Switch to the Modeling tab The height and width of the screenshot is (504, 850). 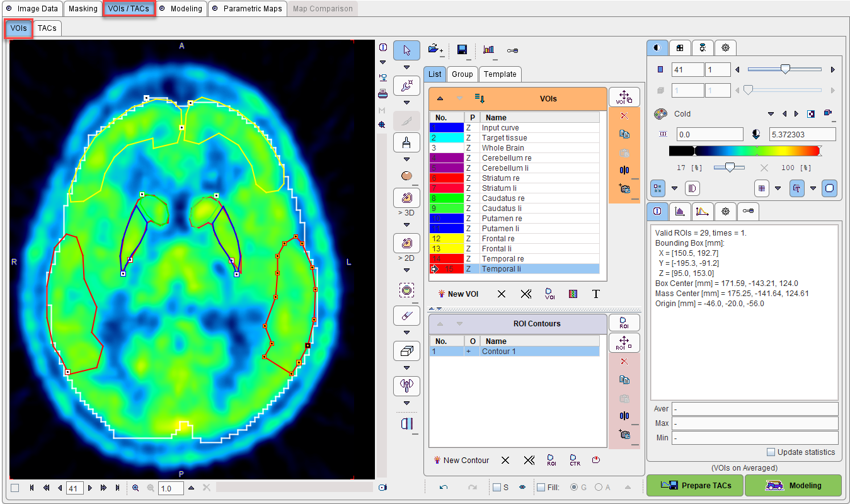click(181, 9)
